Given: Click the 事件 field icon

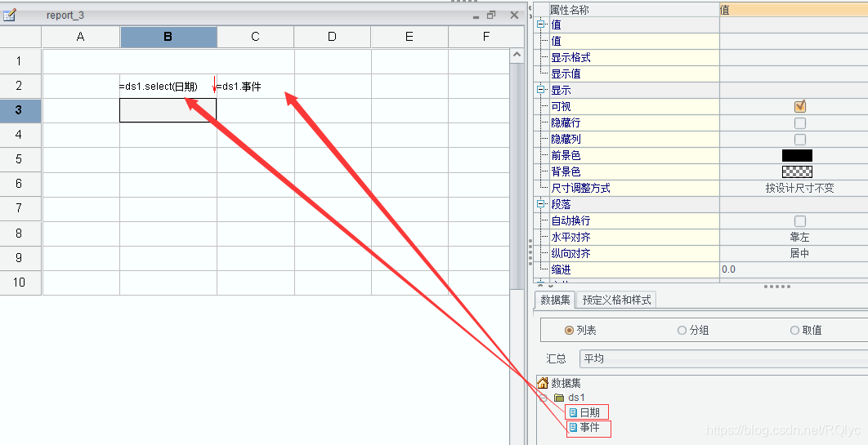Looking at the screenshot, I should pyautogui.click(x=574, y=427).
